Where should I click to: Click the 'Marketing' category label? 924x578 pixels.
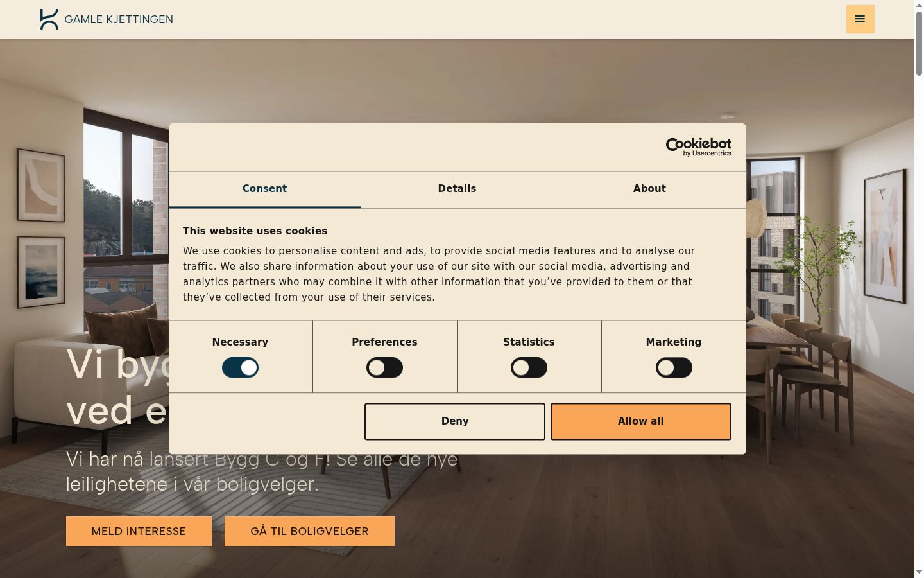click(x=674, y=342)
